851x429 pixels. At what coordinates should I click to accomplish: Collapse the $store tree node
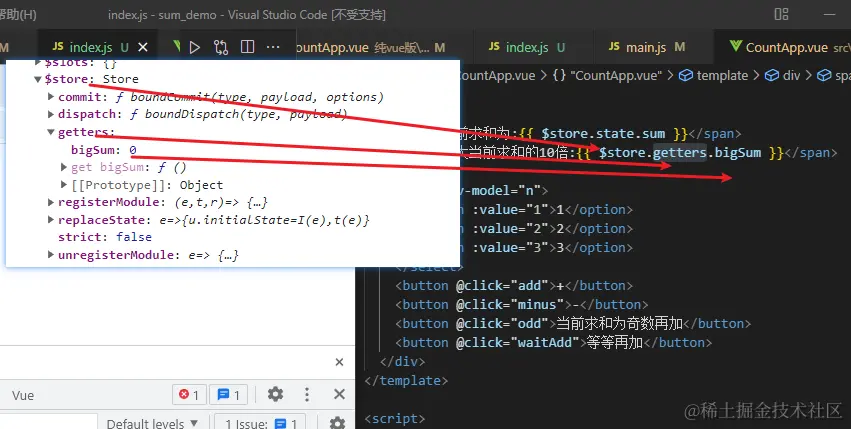(x=37, y=79)
